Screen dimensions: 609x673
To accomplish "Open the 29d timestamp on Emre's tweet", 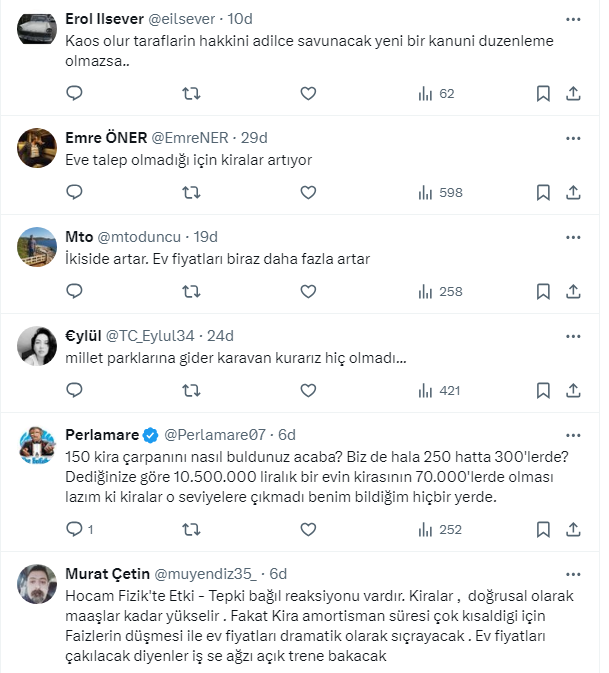I will point(254,138).
